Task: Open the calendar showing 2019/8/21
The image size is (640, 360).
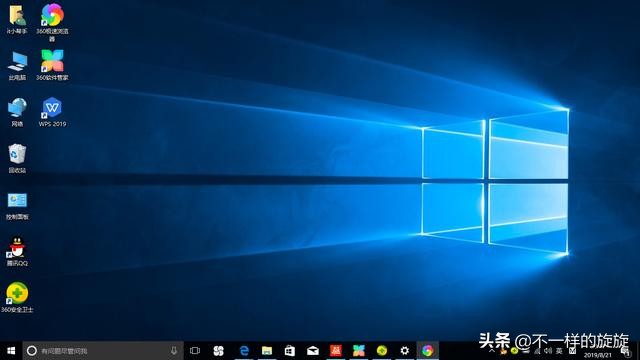Action: [598, 355]
